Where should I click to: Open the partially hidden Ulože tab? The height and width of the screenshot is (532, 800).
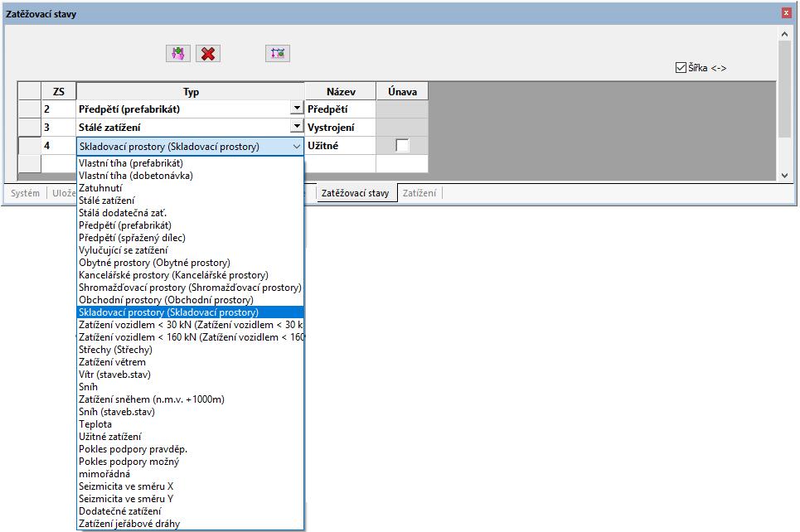tap(63, 193)
